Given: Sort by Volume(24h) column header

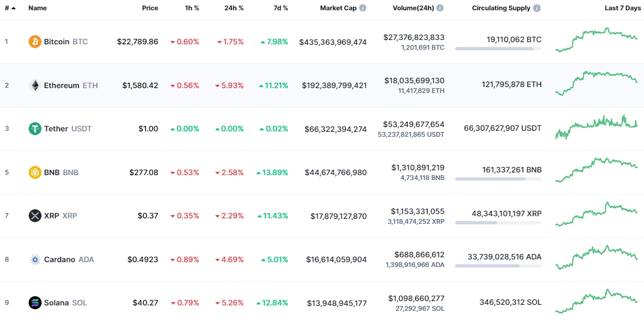Looking at the screenshot, I should 413,8.
